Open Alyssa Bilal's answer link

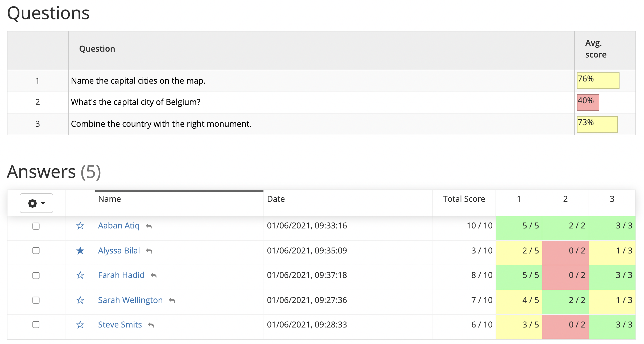pyautogui.click(x=119, y=251)
